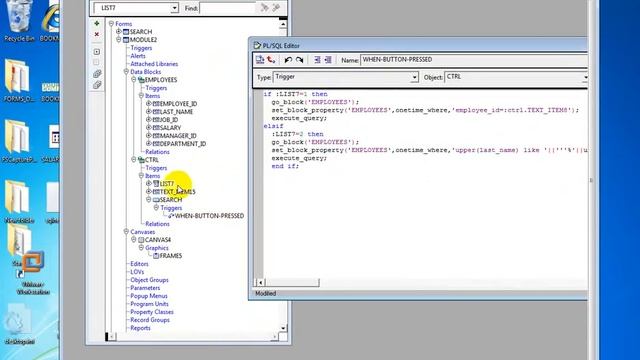Screen dimensions: 640x360
Task: Click the red Delete X icon
Action: point(97,35)
